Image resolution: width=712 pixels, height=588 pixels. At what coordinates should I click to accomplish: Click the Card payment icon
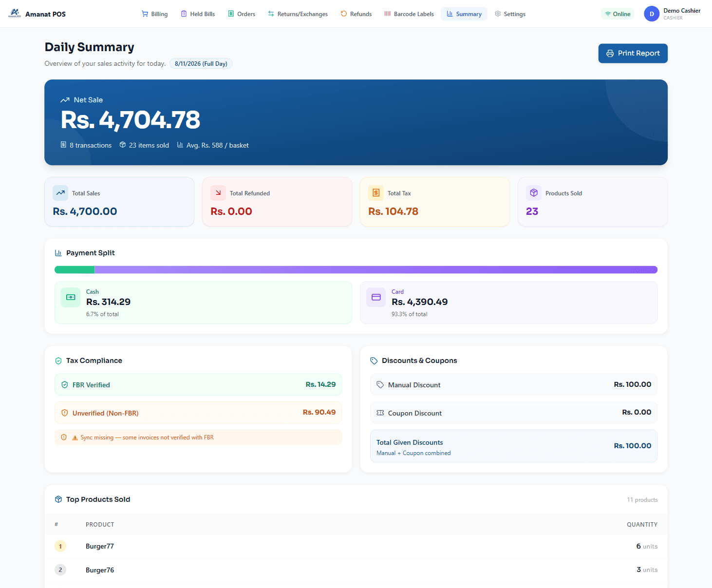[x=376, y=297]
